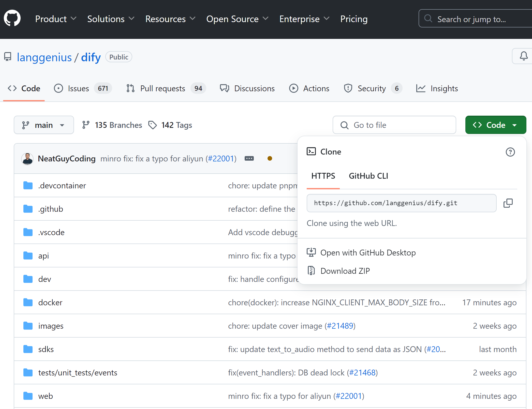Click the dify repository link
Image resolution: width=532 pixels, height=409 pixels.
click(x=91, y=57)
